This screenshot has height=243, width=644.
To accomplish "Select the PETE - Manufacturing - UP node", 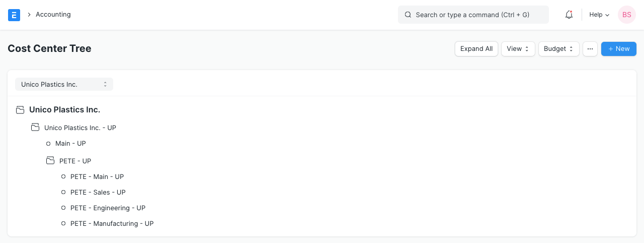I will [112, 224].
